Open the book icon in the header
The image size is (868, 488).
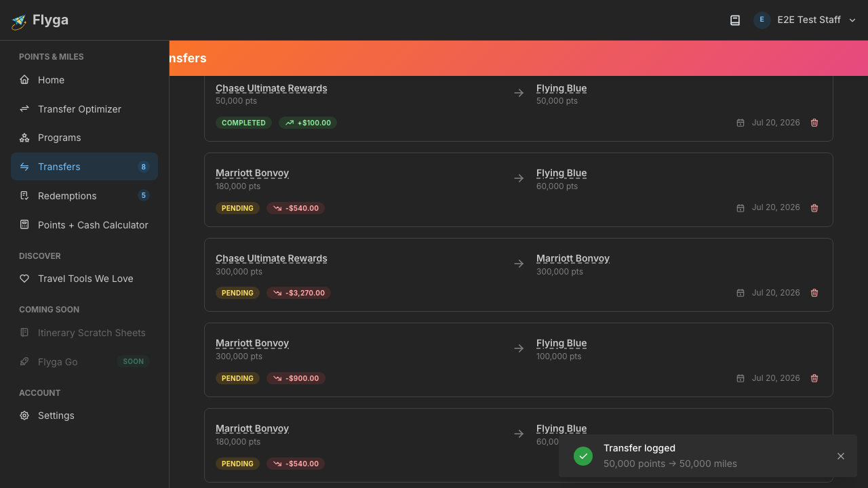[735, 20]
